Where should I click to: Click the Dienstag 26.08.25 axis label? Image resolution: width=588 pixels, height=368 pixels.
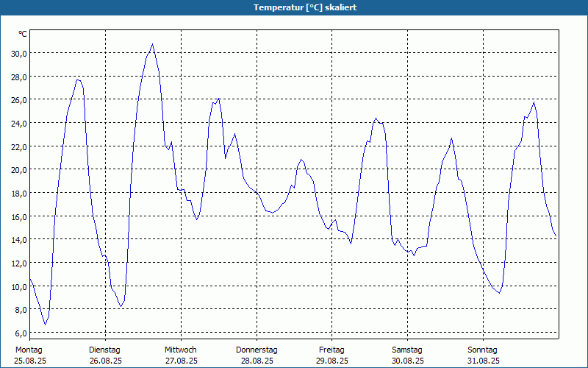[x=105, y=355]
